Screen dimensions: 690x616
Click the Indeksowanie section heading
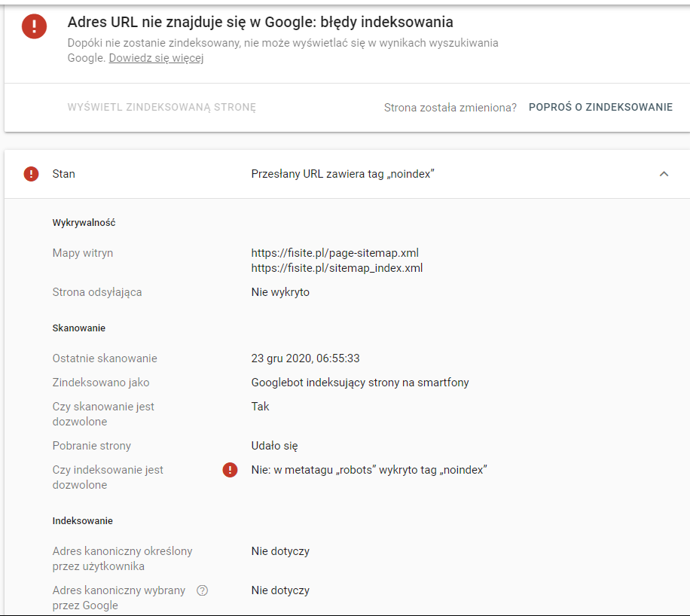click(83, 521)
